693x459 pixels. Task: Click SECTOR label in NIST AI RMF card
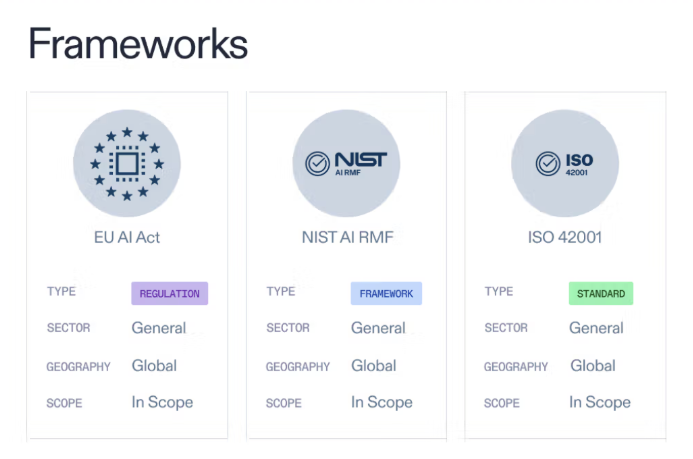(x=288, y=328)
